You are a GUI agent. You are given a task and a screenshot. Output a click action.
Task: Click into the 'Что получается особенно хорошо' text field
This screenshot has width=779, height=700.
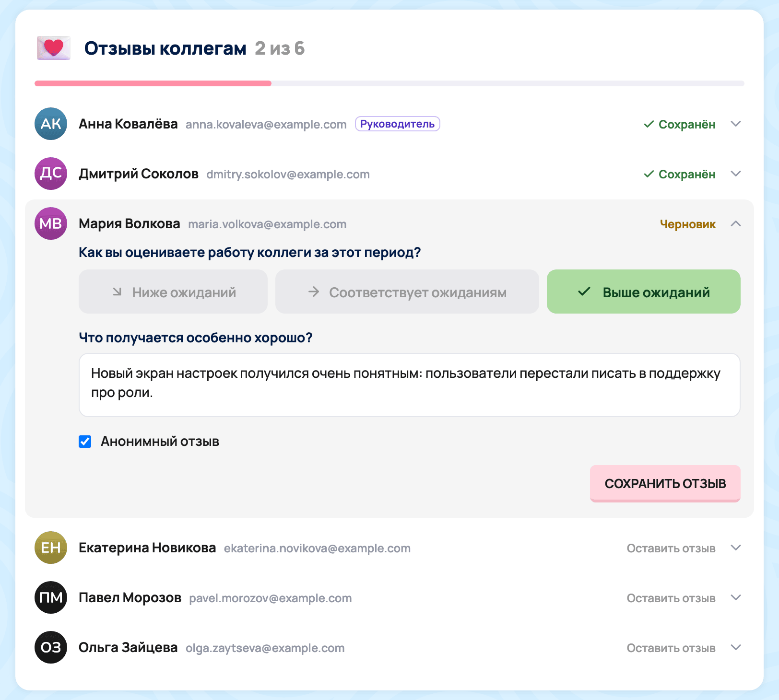(x=410, y=385)
